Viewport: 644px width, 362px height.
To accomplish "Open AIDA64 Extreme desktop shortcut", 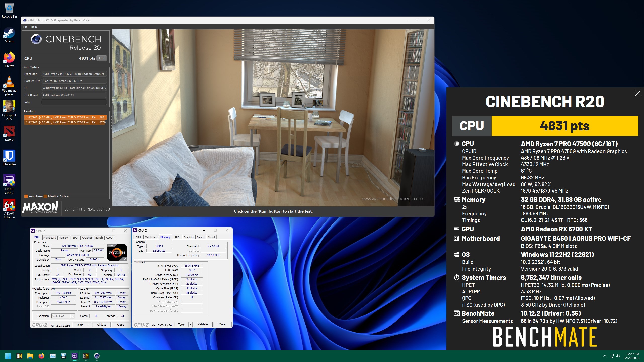I will click(9, 209).
